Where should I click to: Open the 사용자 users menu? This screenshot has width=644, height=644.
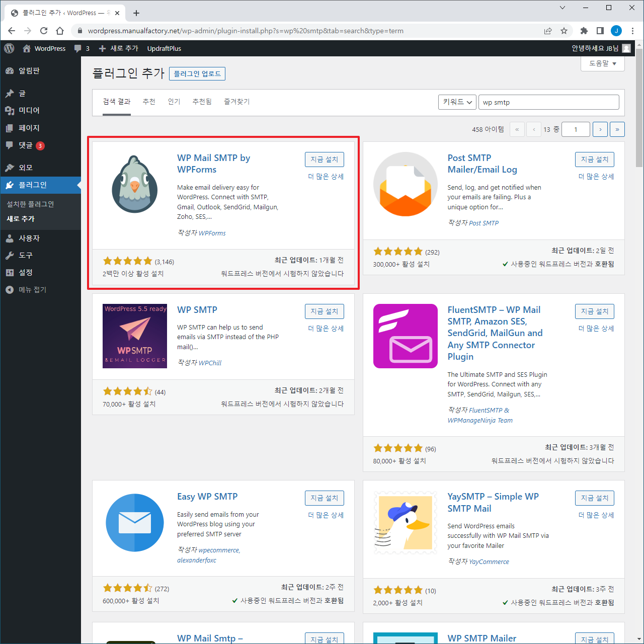[40, 238]
